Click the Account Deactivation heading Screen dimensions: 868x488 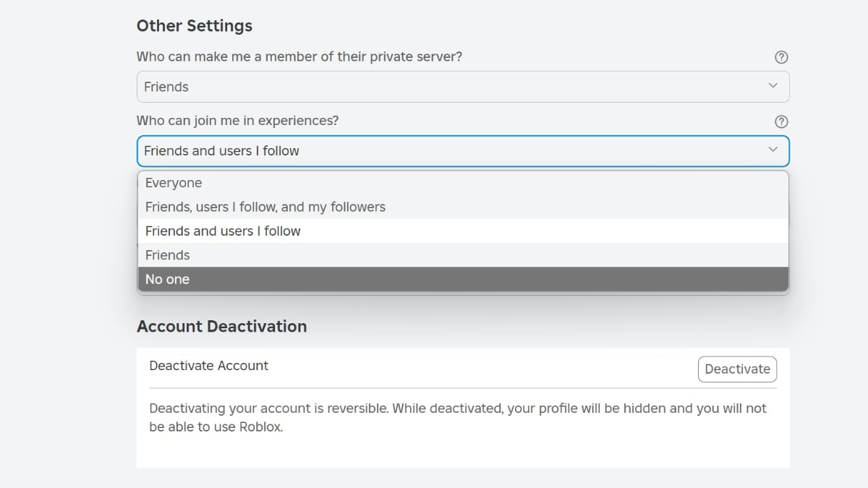pyautogui.click(x=221, y=326)
